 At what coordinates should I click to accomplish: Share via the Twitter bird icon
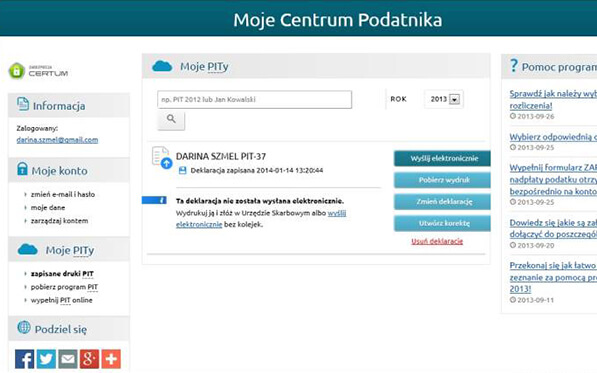pyautogui.click(x=46, y=359)
